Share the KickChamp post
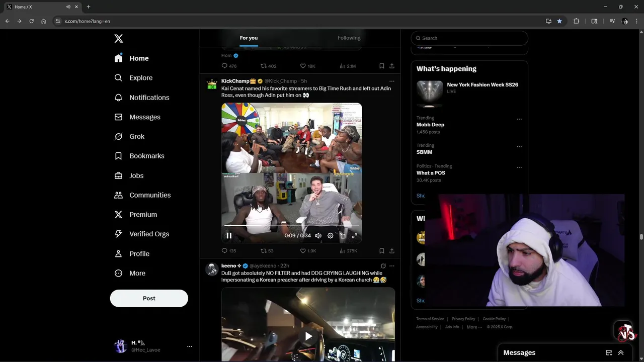Image resolution: width=644 pixels, height=362 pixels. coord(392,251)
